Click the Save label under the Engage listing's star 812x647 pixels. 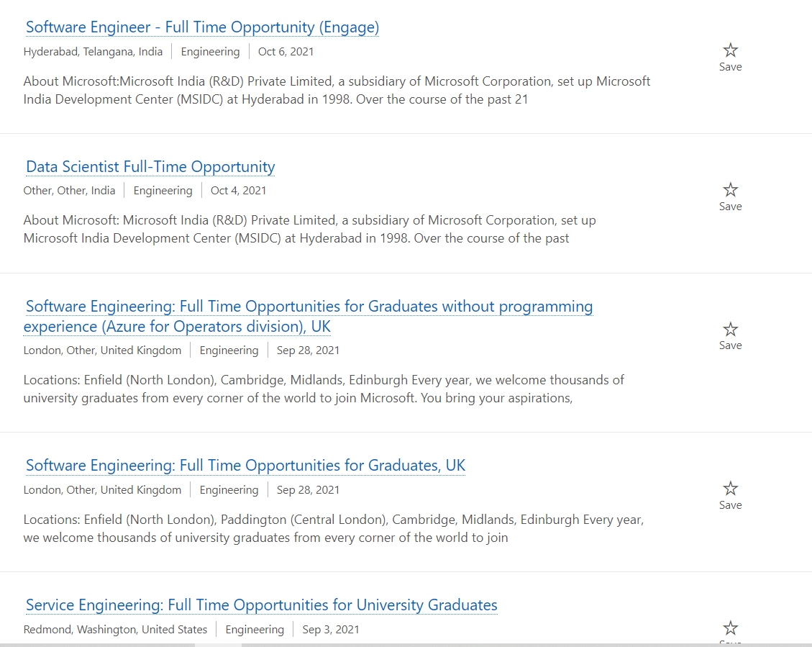(x=730, y=66)
